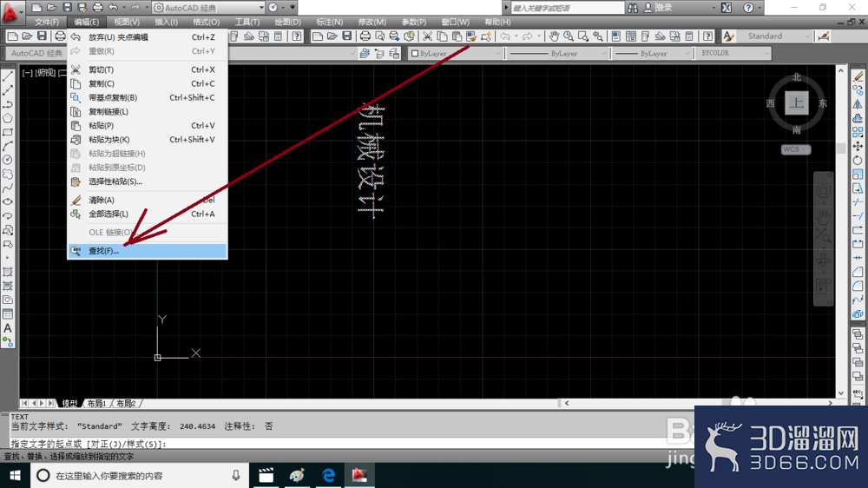Choose Copy (复制) in Edit menu
The image size is (868, 488).
[148, 83]
